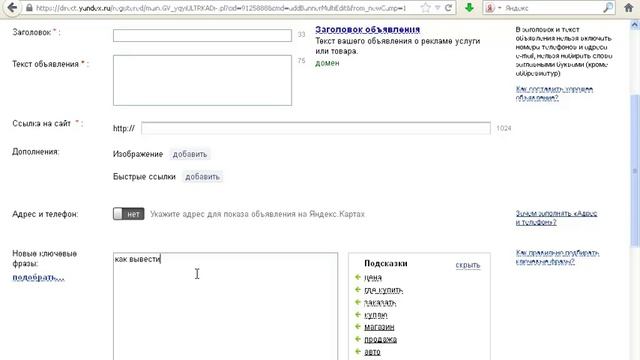Click green arrow next to где купить
The height and width of the screenshot is (360, 640).
point(358,289)
